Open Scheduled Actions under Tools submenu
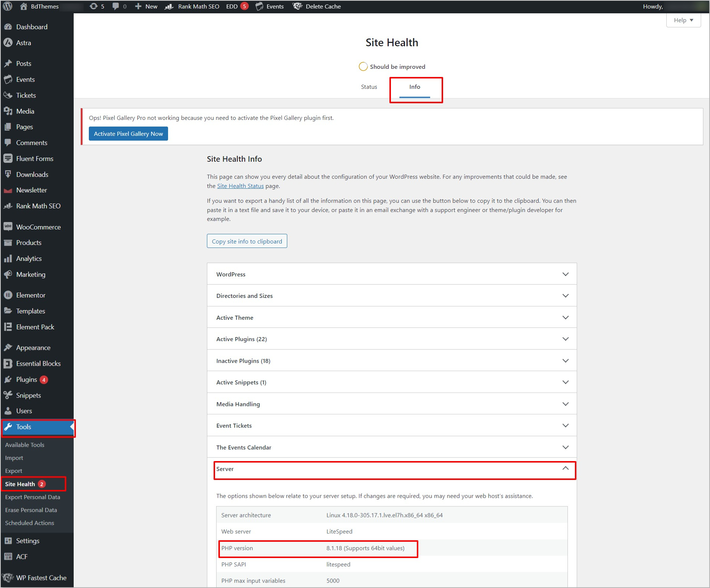The width and height of the screenshot is (710, 588). pos(30,523)
